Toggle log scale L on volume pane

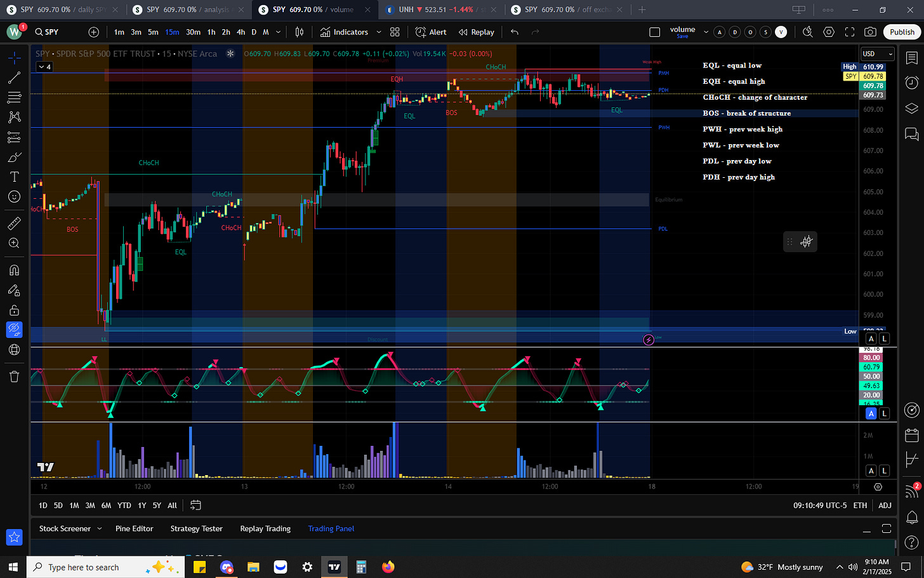pos(884,471)
